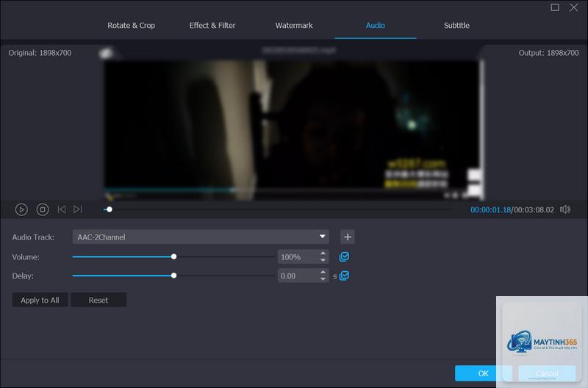Click the volume 100% input field
This screenshot has width=588, height=388.
pos(298,256)
